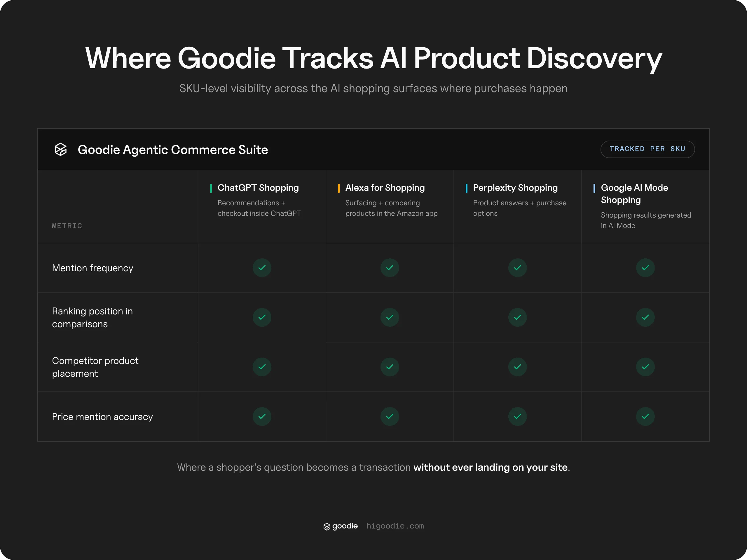Click Competitor product placement checkmark under Google AI Mode
Image resolution: width=747 pixels, height=560 pixels.
point(645,367)
